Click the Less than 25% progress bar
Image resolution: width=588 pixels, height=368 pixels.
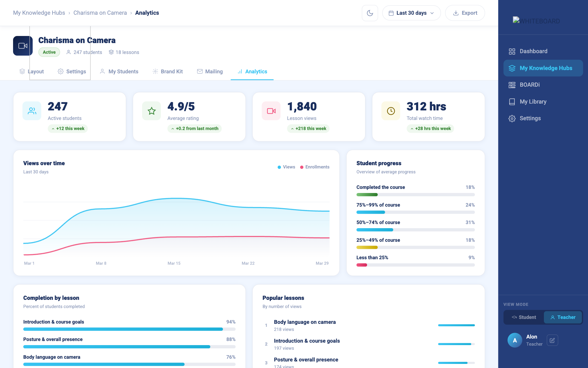coord(416,265)
